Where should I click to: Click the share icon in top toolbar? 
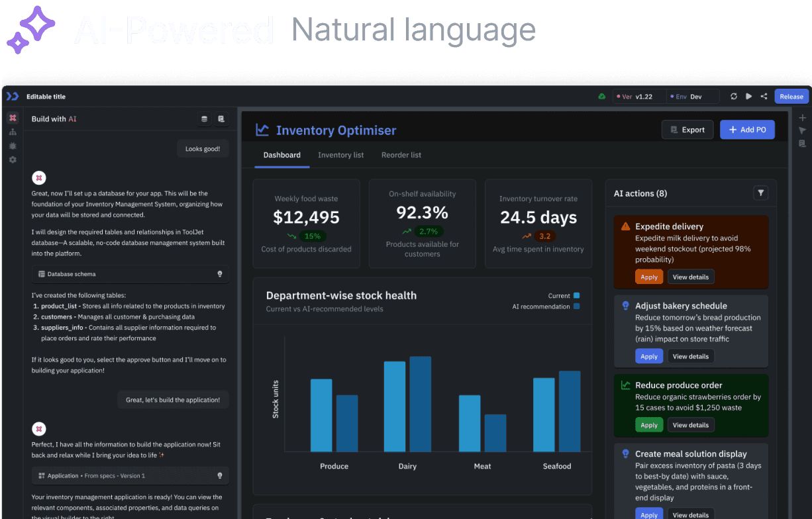point(764,97)
